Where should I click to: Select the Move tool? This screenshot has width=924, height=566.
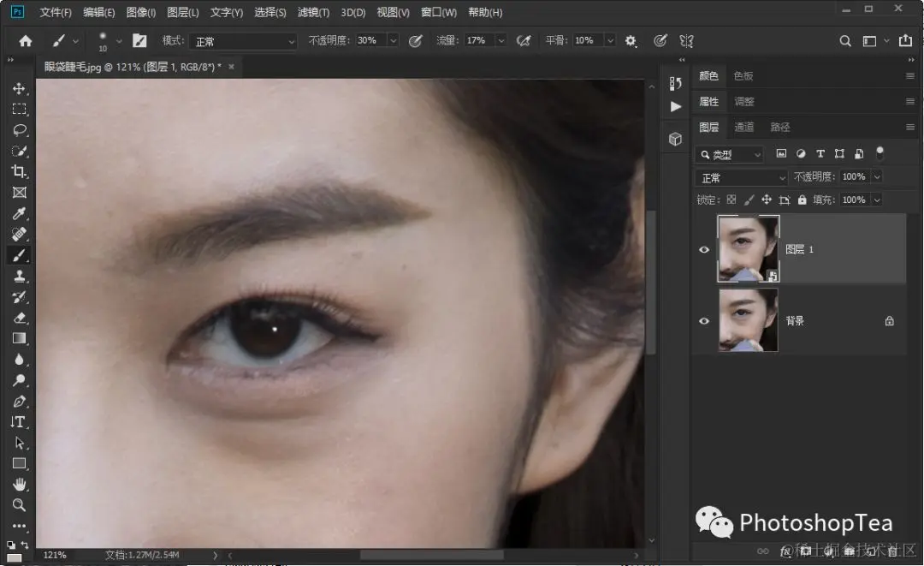coord(19,89)
